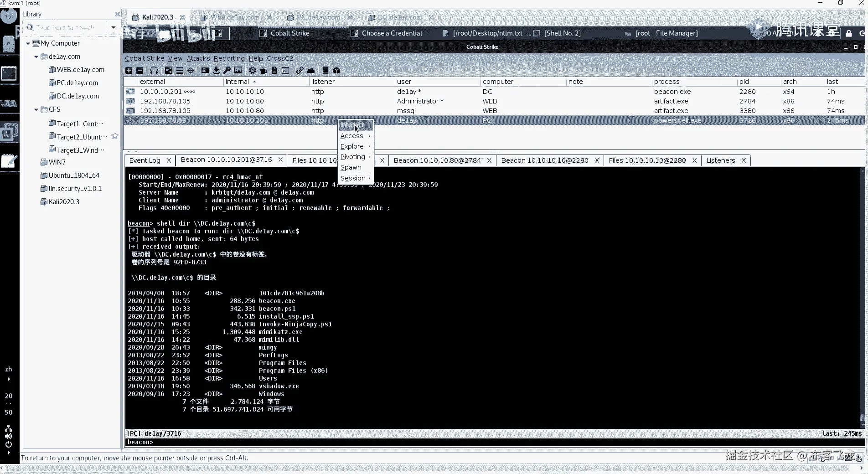Open the Downloaded Files arrow icon
This screenshot has height=474, width=868.
tap(216, 70)
